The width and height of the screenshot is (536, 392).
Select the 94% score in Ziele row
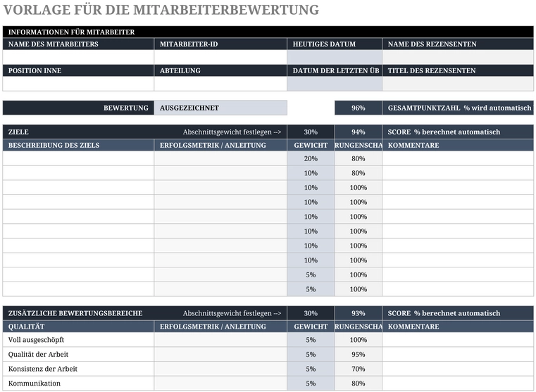tap(359, 132)
